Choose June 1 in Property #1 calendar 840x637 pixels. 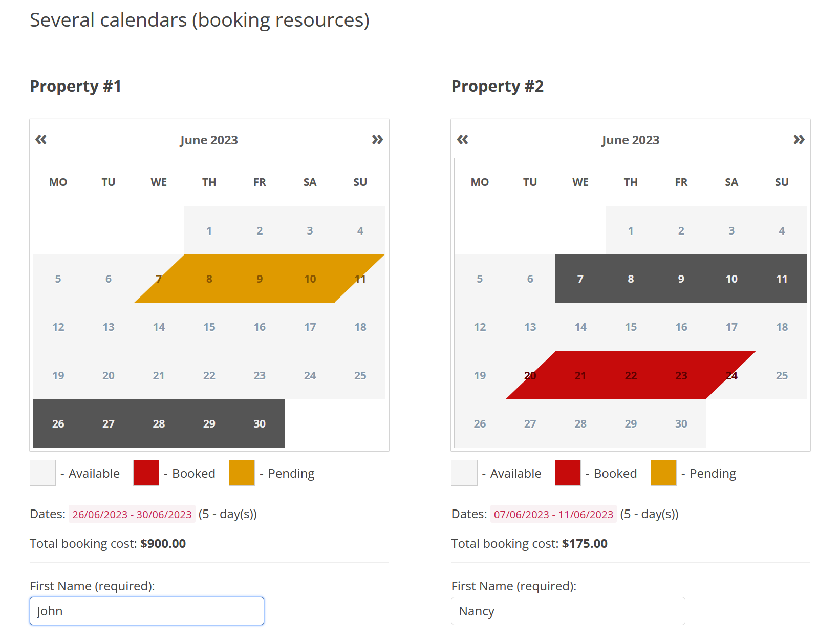[209, 231]
